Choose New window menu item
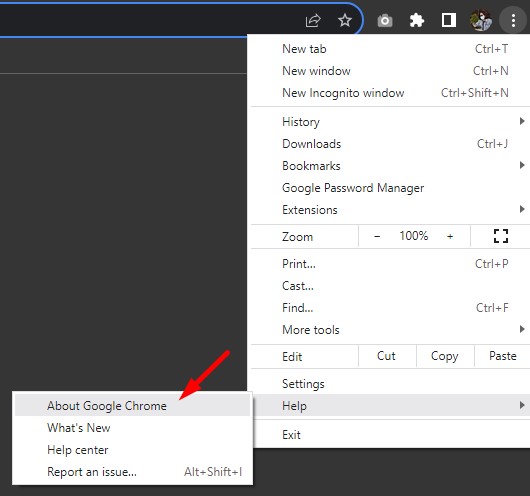Screen dimensions: 530x496 [390, 71]
